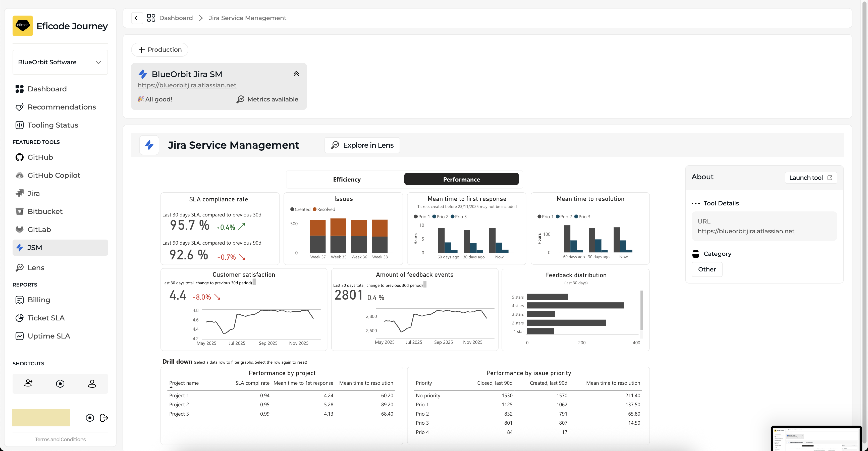Expand Tool Details three-dot menu
This screenshot has height=451, width=868.
pyautogui.click(x=695, y=203)
